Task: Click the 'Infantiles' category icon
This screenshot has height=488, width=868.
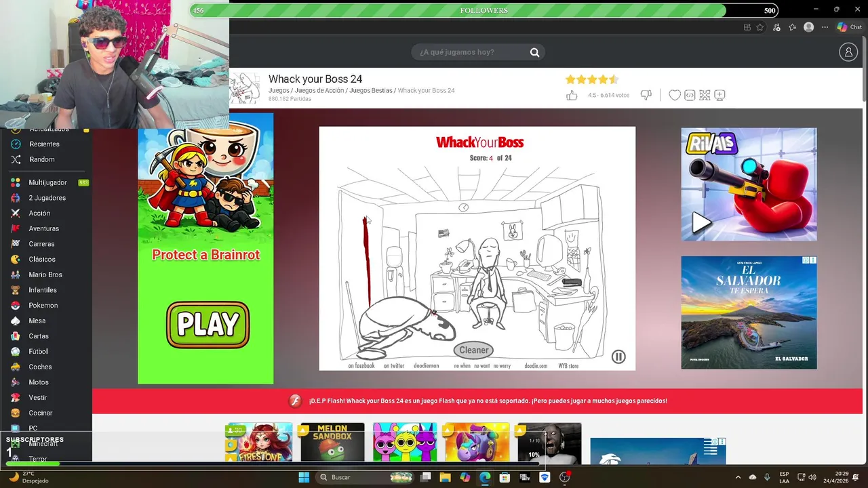Action: pos(16,290)
